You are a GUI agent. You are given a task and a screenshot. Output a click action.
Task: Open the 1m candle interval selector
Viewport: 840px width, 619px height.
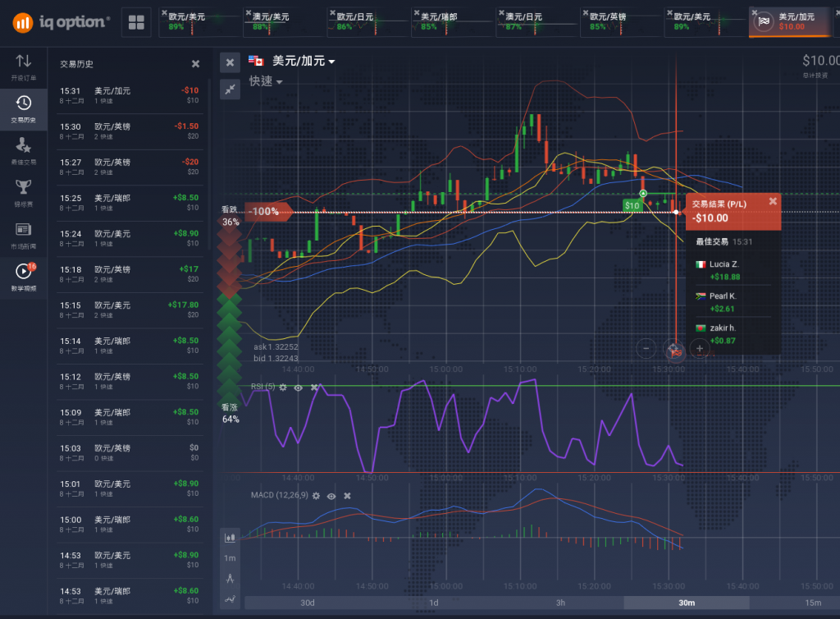click(x=231, y=558)
